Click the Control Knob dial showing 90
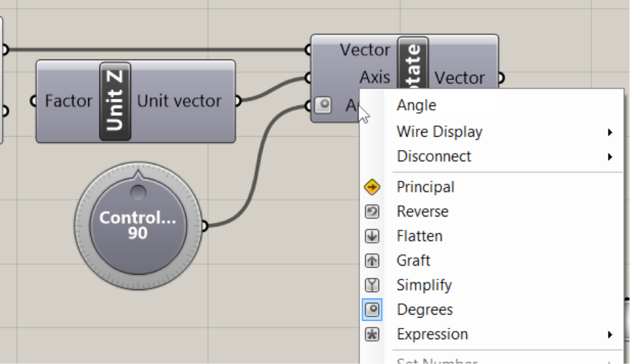The height and width of the screenshot is (364, 630). coord(138,226)
